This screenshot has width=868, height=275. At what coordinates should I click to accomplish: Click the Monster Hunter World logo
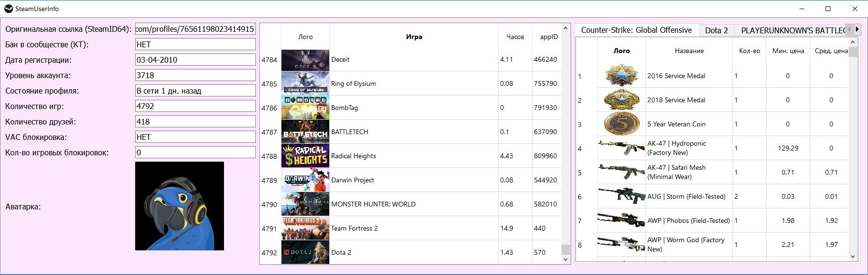click(305, 204)
